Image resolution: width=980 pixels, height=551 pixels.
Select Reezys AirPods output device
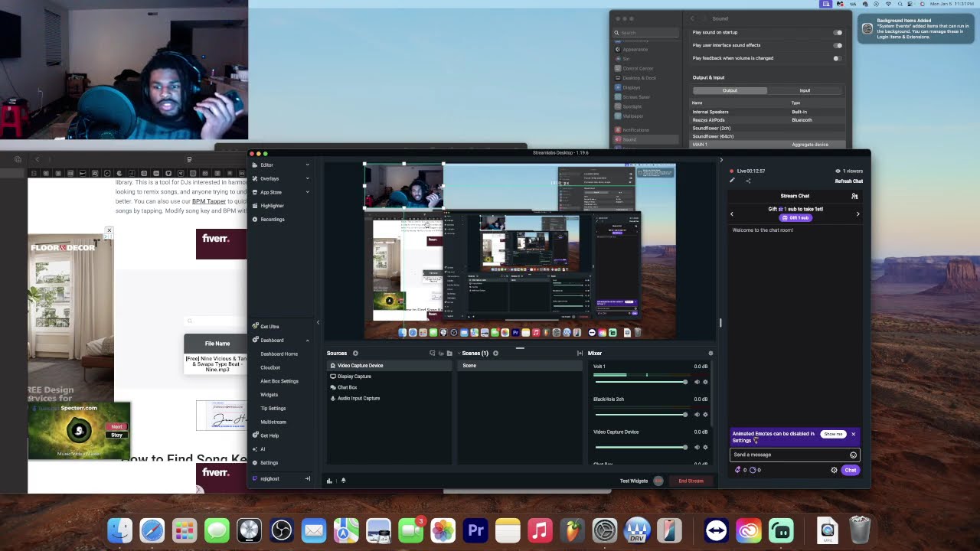(x=767, y=120)
